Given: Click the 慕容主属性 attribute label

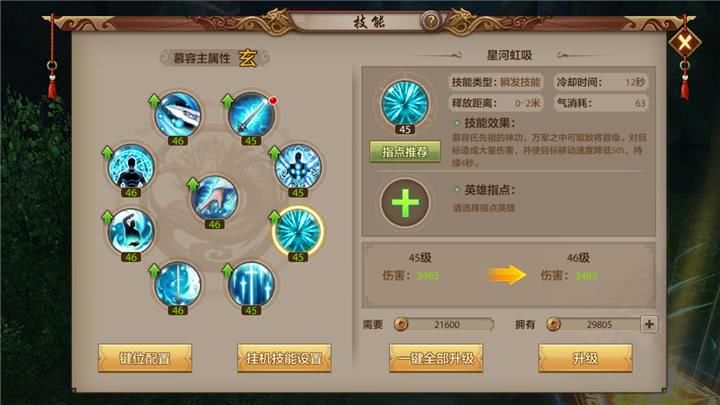Looking at the screenshot, I should pos(202,58).
